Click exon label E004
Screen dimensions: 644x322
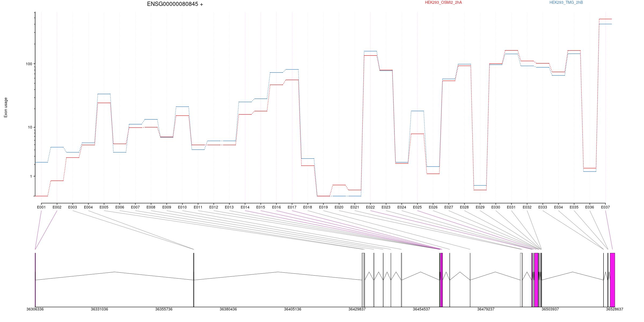(x=88, y=207)
